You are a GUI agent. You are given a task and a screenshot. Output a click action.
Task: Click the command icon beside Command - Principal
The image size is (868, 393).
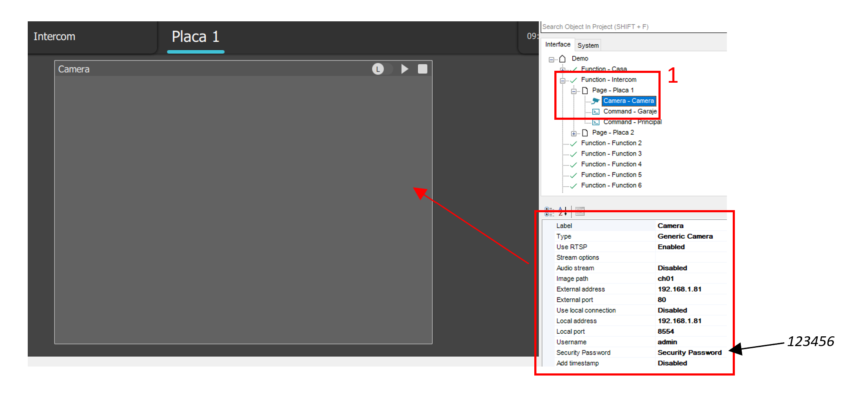point(596,122)
